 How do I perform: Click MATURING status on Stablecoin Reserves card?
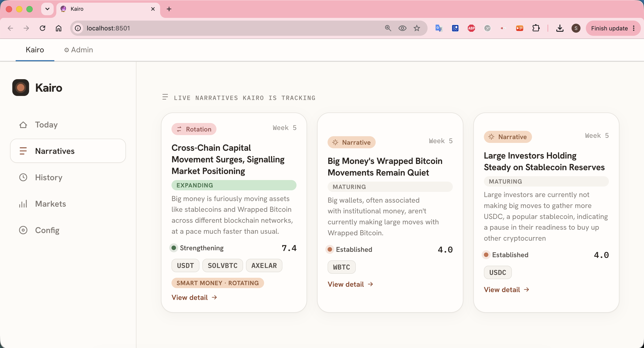pyautogui.click(x=546, y=182)
